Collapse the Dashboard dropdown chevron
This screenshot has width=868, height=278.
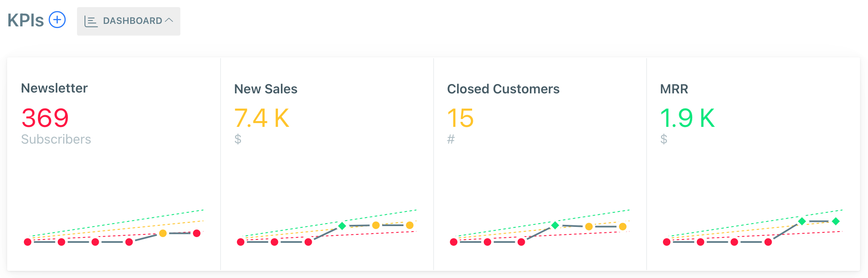tap(169, 20)
